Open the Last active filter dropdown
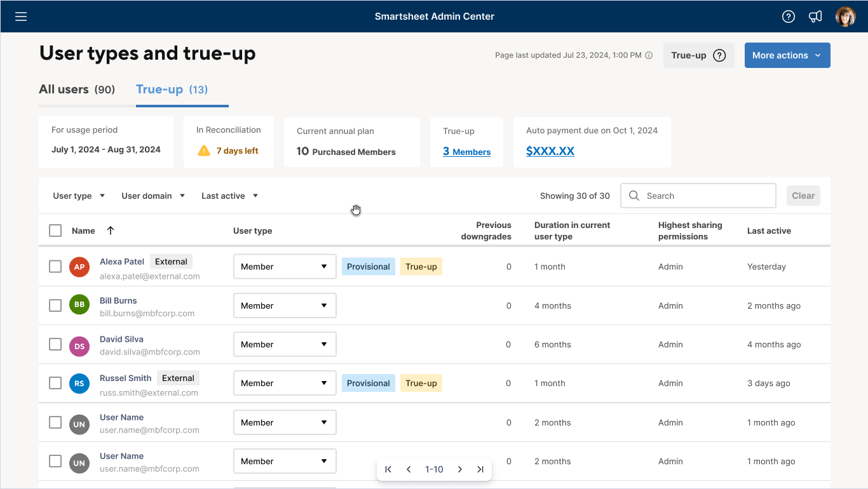The image size is (868, 489). [229, 196]
